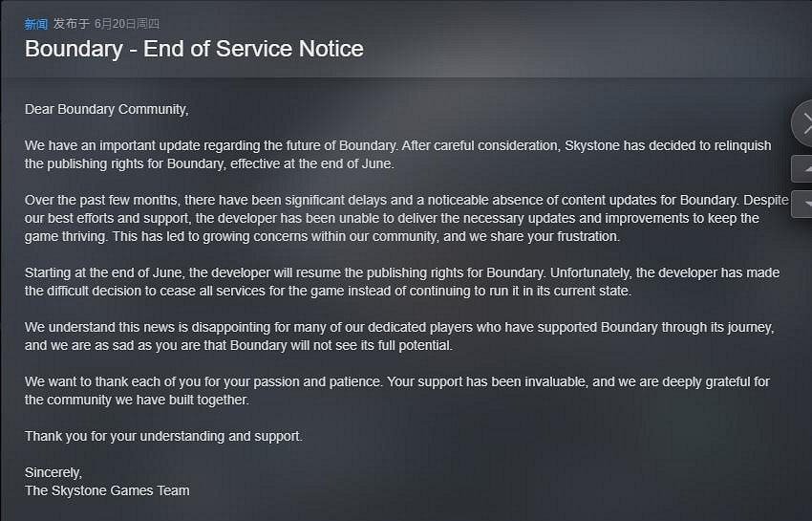This screenshot has height=521, width=812.
Task: Open the blue 新闻 news category link
Action: 36,24
